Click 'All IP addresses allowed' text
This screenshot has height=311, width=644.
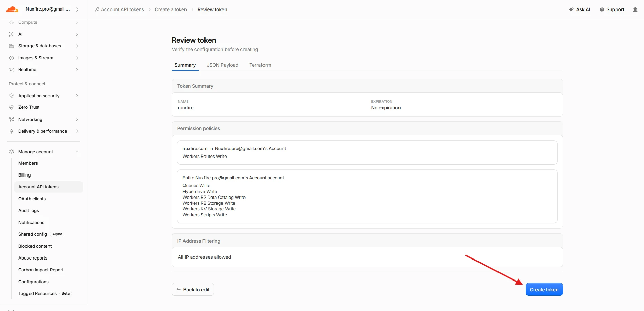pos(204,257)
